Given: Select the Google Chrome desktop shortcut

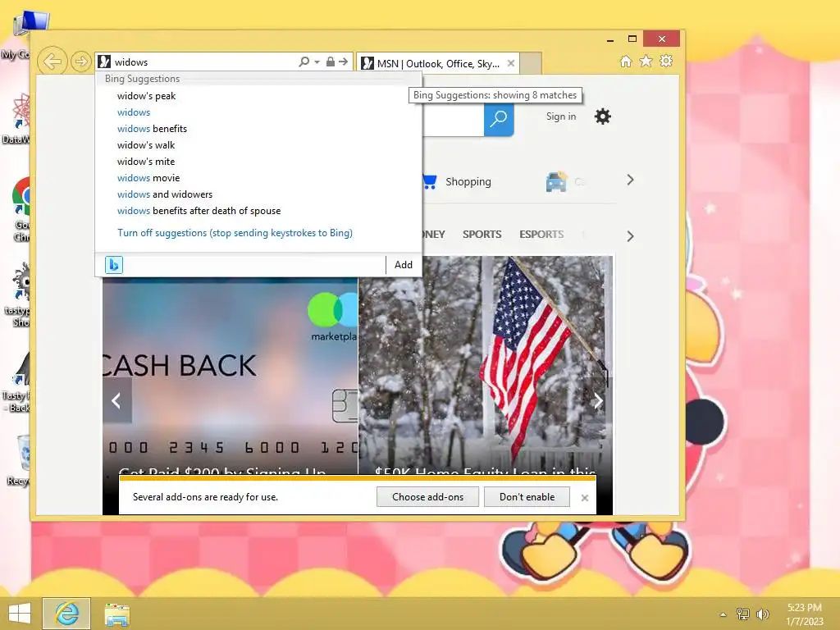Looking at the screenshot, I should click(21, 209).
